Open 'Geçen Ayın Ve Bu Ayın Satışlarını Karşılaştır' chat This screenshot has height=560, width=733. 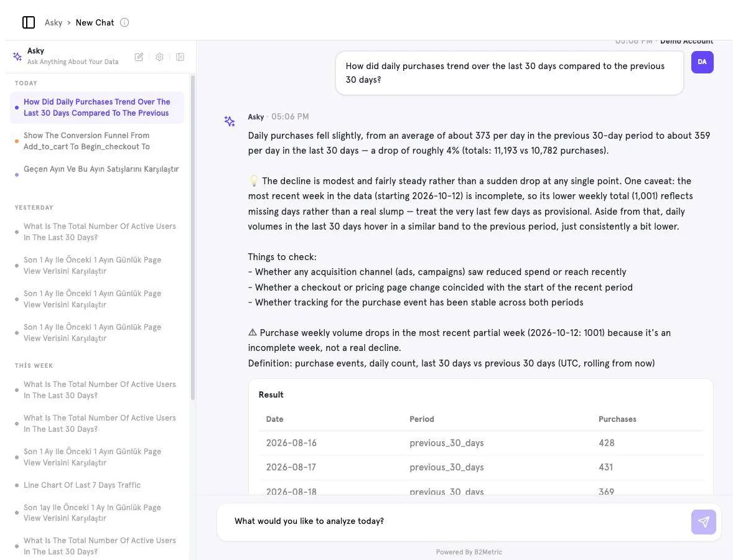tap(97, 169)
